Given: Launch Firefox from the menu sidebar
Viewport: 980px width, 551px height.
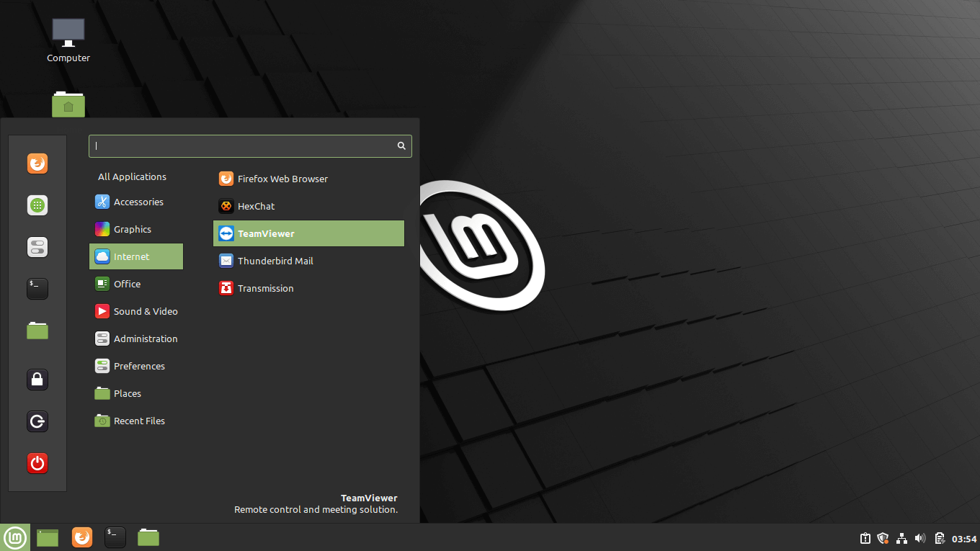Looking at the screenshot, I should (37, 163).
